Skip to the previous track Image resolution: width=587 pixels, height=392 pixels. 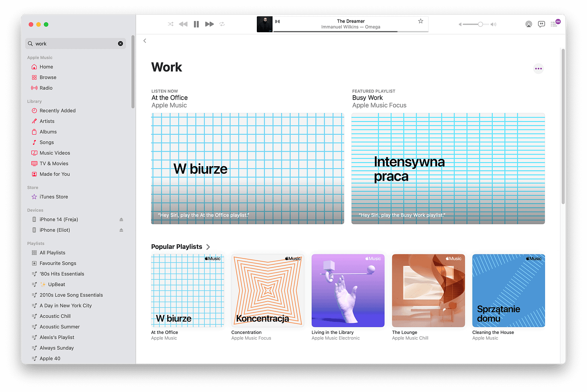click(183, 24)
